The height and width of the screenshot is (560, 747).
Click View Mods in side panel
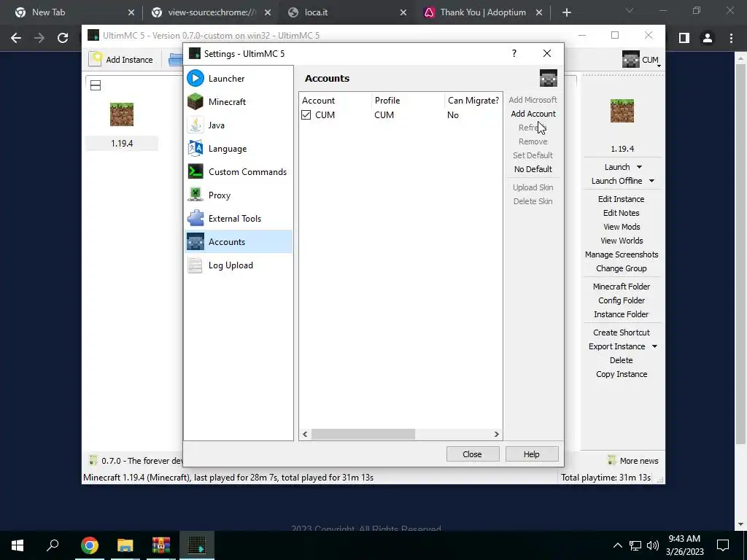click(622, 227)
